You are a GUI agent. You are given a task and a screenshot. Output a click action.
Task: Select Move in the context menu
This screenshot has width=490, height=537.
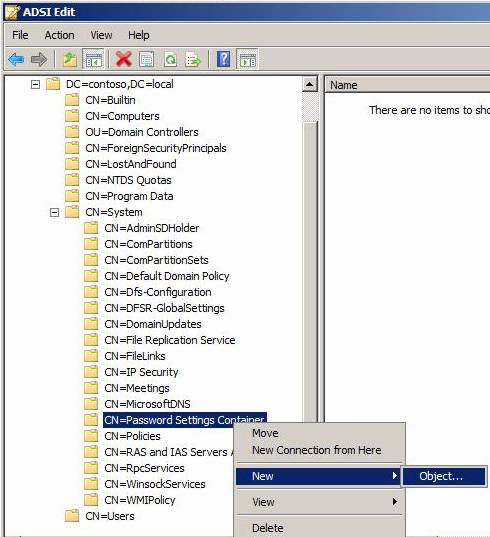(265, 433)
